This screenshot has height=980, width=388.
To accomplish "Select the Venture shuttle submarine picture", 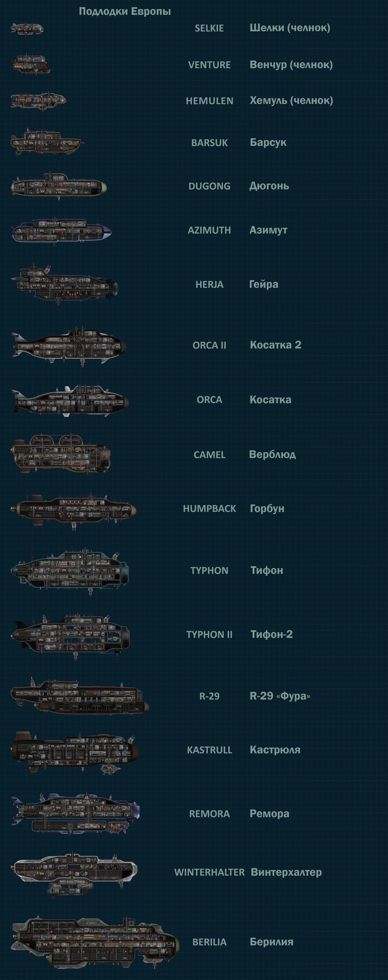I will coord(30,64).
